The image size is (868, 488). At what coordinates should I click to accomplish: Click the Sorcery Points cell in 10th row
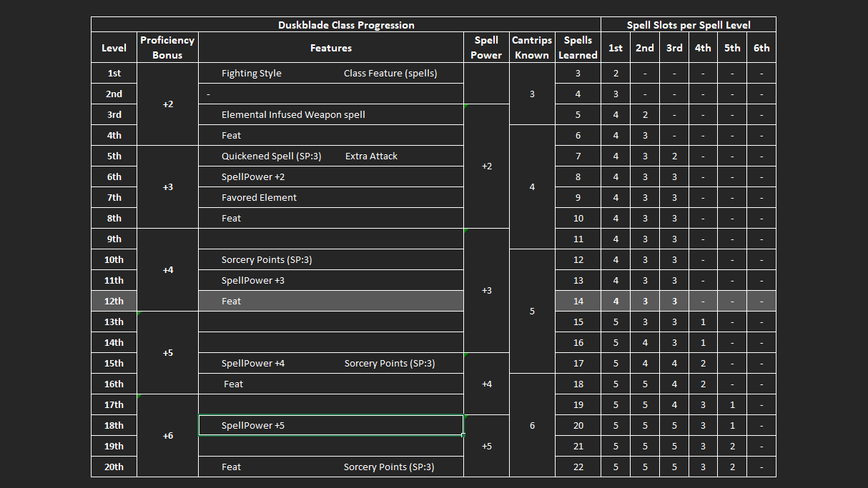[x=267, y=260]
